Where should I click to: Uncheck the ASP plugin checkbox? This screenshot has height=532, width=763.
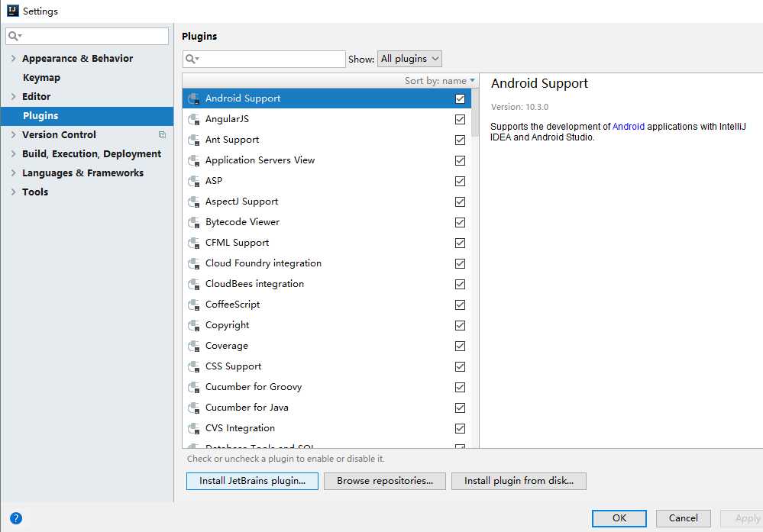(460, 181)
